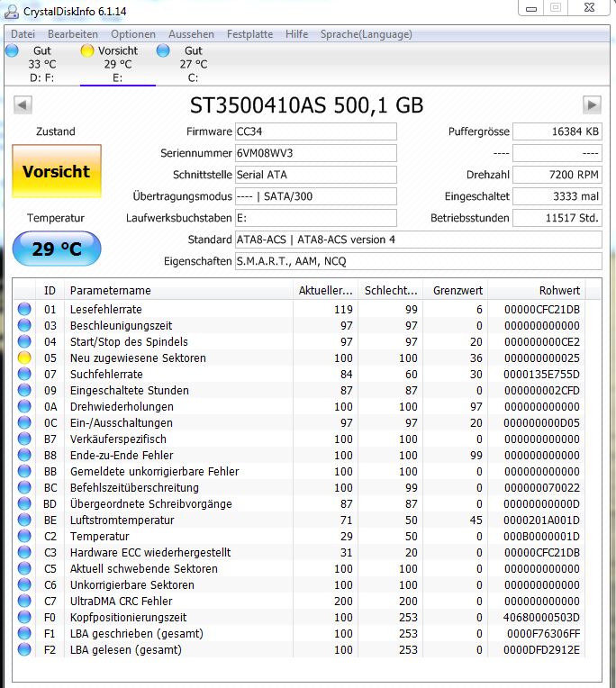The height and width of the screenshot is (688, 616).
Task: Click the Aktueller... column header
Action: pos(325,291)
